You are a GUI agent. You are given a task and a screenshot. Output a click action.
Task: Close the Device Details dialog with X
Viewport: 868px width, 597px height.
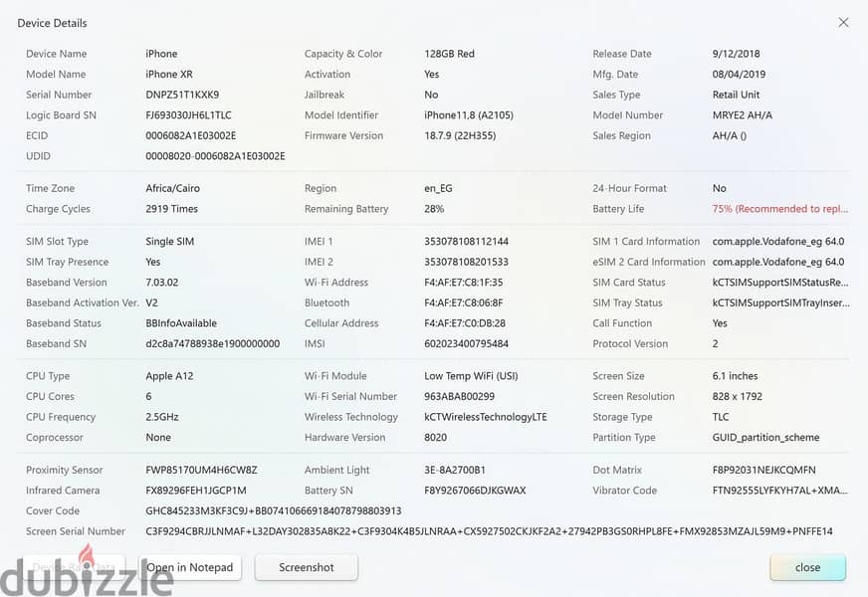point(843,22)
